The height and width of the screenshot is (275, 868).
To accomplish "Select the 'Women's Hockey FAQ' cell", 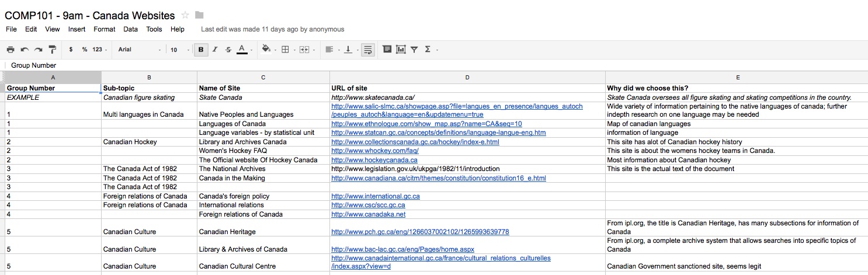I will click(x=263, y=151).
